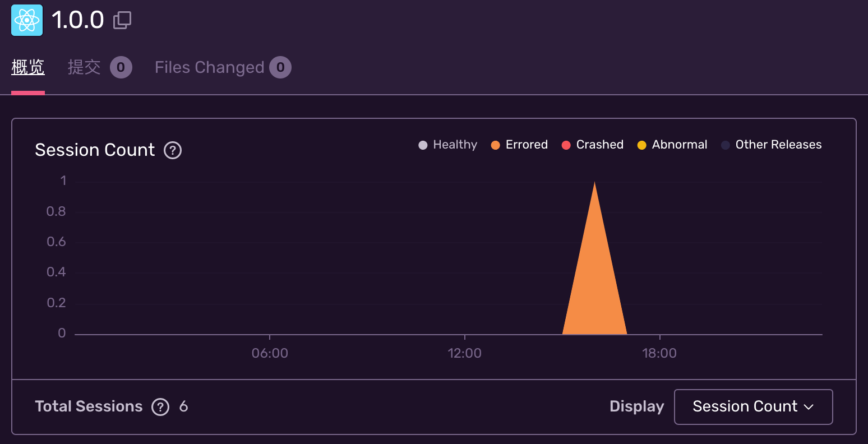Viewport: 868px width, 444px height.
Task: Click the React platform icon
Action: click(27, 20)
